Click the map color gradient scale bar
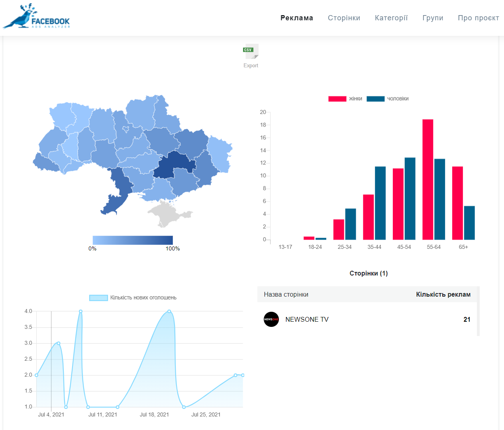Image resolution: width=504 pixels, height=430 pixels. [133, 240]
